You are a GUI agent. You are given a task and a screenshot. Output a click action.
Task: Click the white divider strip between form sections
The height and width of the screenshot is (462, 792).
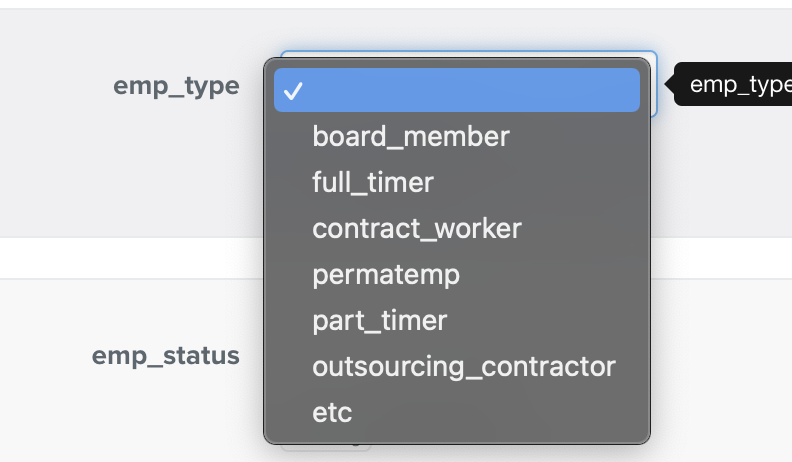(x=130, y=258)
